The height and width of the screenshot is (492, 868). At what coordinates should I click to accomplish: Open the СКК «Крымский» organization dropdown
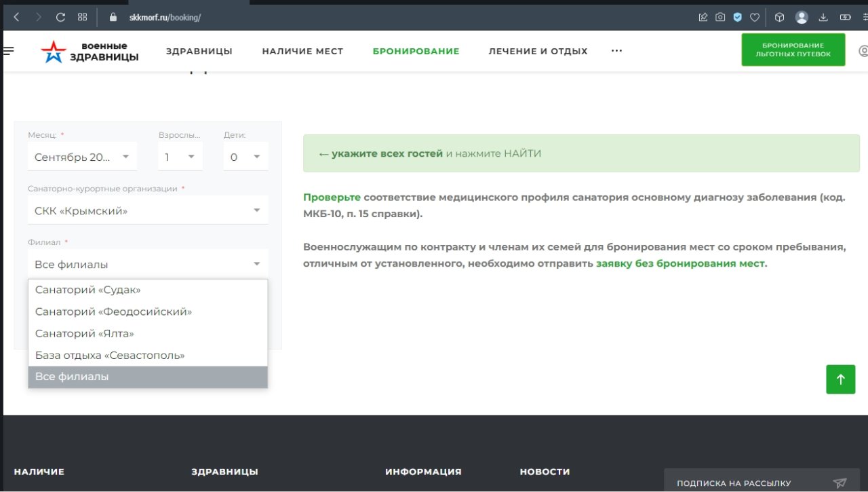[x=147, y=211]
